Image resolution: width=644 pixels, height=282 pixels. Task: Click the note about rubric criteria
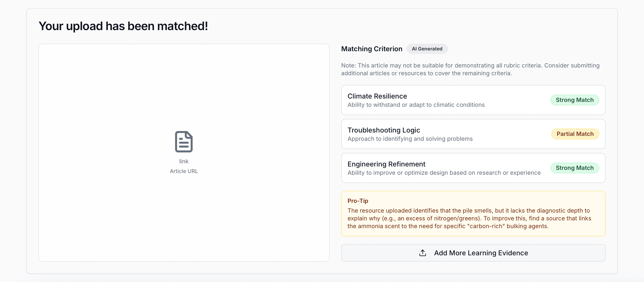click(470, 69)
